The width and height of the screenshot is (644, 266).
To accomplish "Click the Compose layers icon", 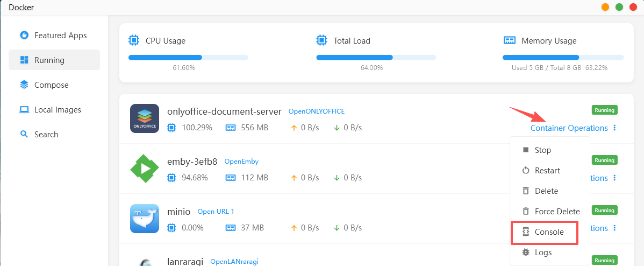I will [x=24, y=85].
